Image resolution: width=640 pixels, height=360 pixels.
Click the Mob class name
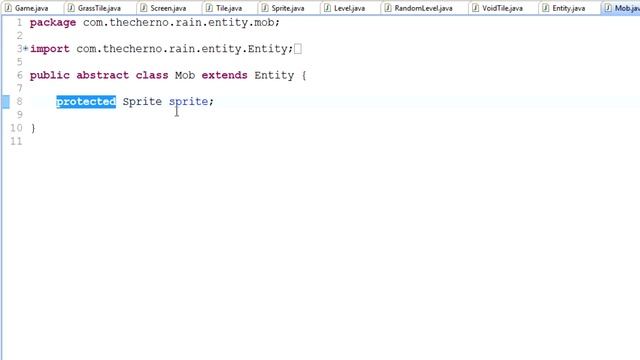tap(185, 75)
